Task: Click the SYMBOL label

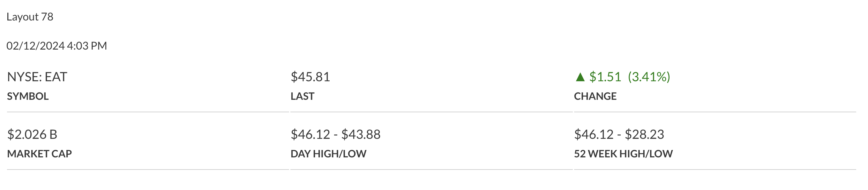Action: pyautogui.click(x=28, y=96)
